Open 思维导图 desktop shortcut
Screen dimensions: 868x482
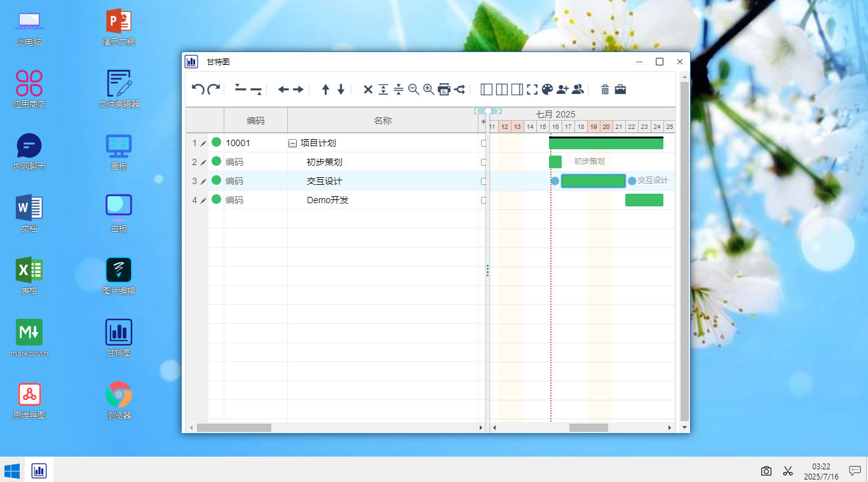tap(29, 401)
